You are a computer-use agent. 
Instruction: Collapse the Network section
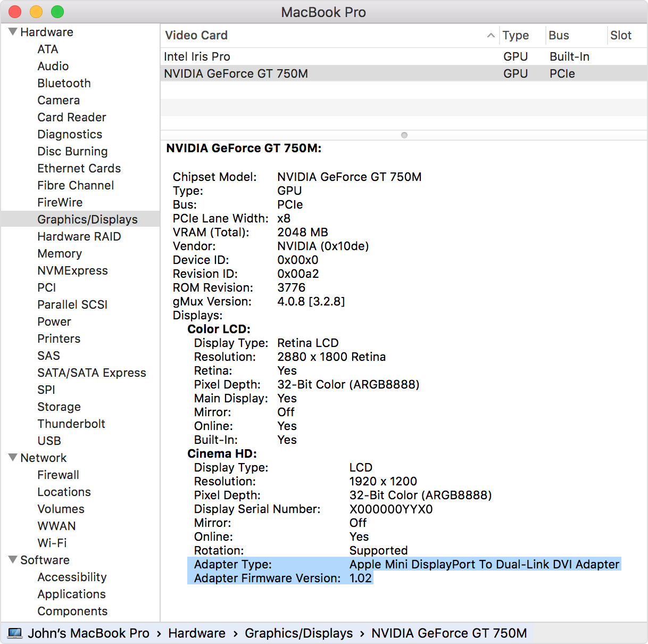click(x=12, y=458)
